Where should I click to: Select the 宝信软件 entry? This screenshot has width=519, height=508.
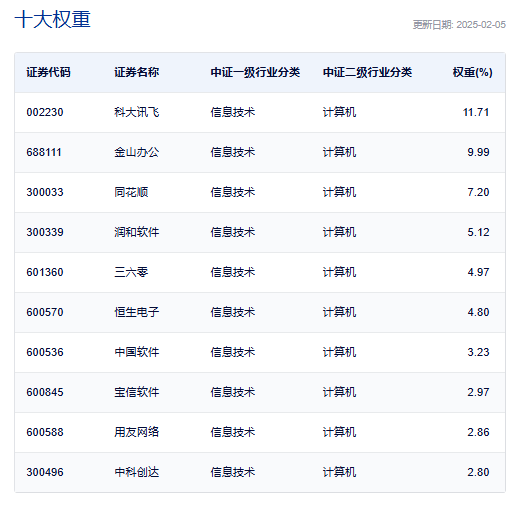[x=137, y=392]
